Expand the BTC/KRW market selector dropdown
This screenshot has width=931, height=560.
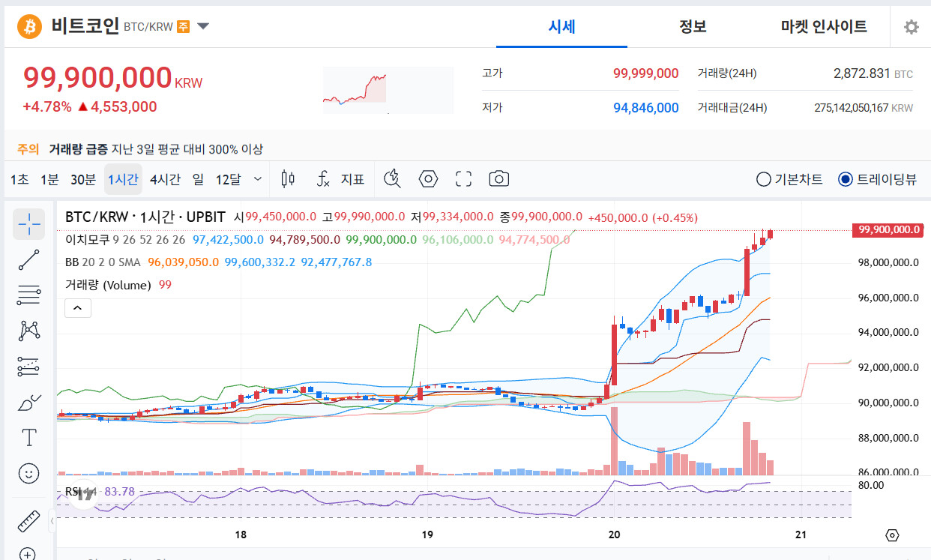pos(202,27)
